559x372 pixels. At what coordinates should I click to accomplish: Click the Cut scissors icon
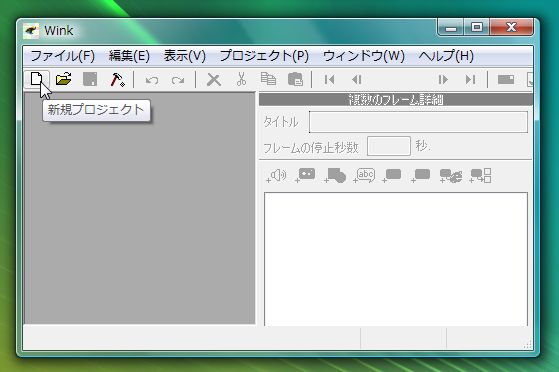tap(241, 79)
